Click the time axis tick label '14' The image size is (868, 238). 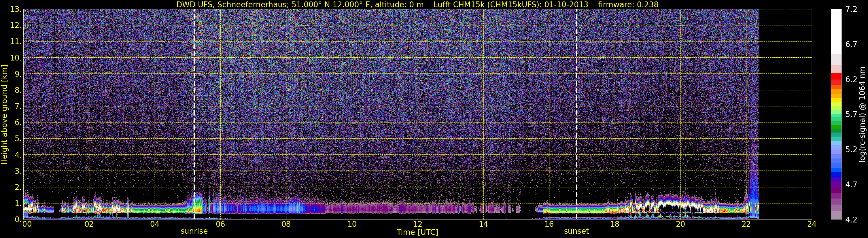483,224
